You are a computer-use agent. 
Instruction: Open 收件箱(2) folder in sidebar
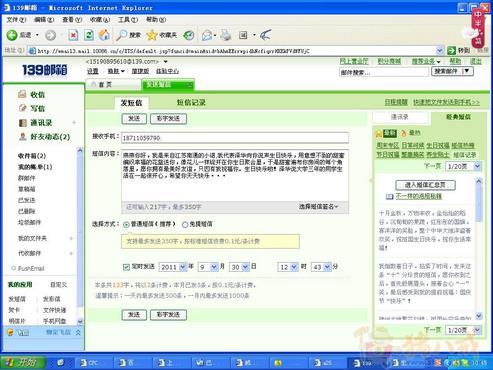click(32, 156)
